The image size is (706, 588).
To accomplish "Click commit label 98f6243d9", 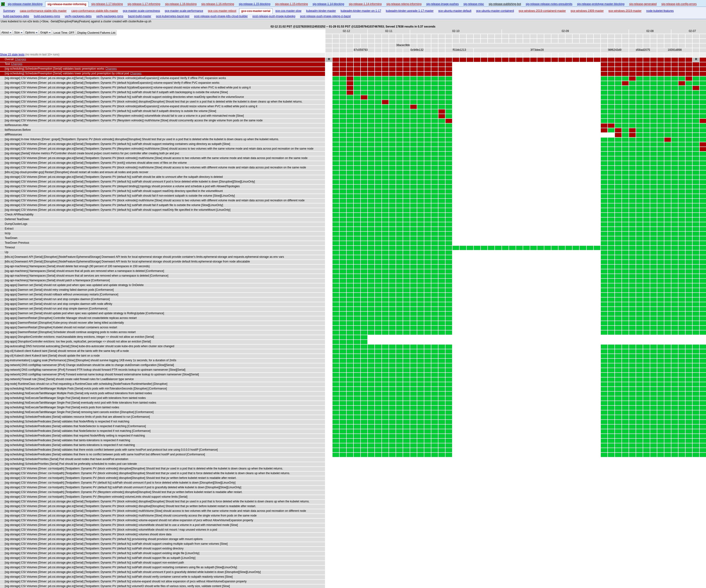I will click(614, 50).
